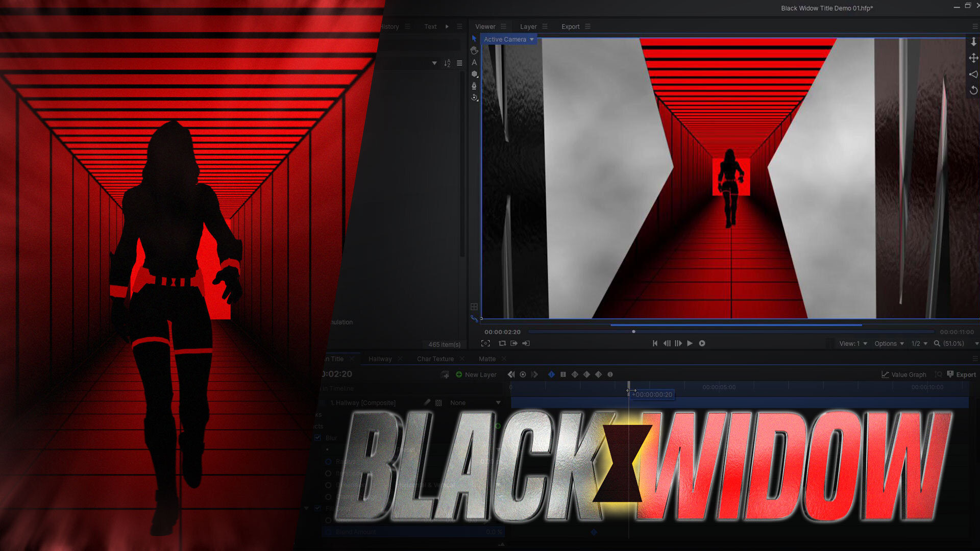The image size is (980, 551).
Task: Click the 00:00:02:20 viewer timecode
Action: pos(502,332)
